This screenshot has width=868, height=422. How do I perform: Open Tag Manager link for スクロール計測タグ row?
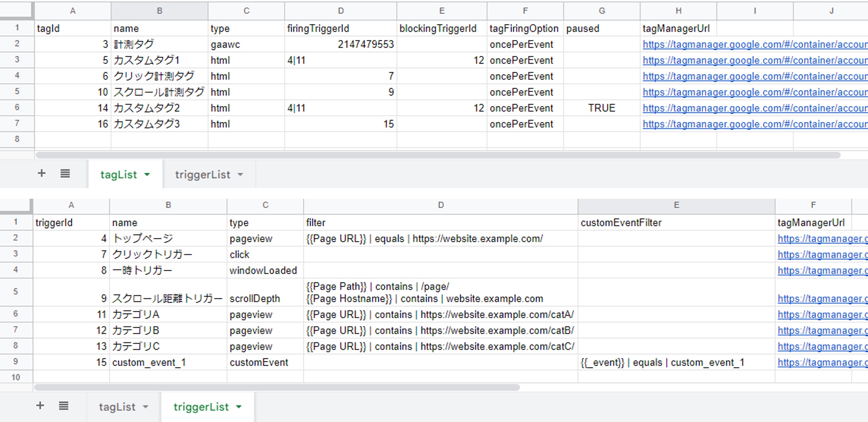click(755, 92)
